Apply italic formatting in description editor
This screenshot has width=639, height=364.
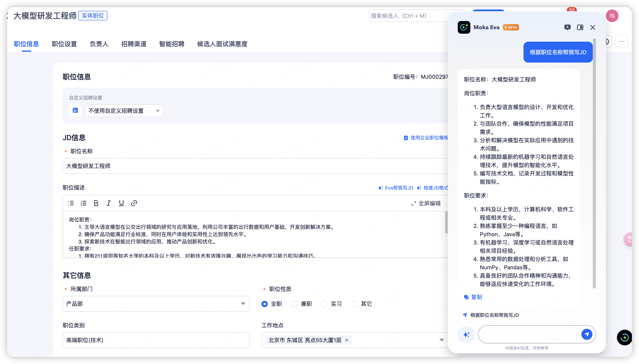109,203
